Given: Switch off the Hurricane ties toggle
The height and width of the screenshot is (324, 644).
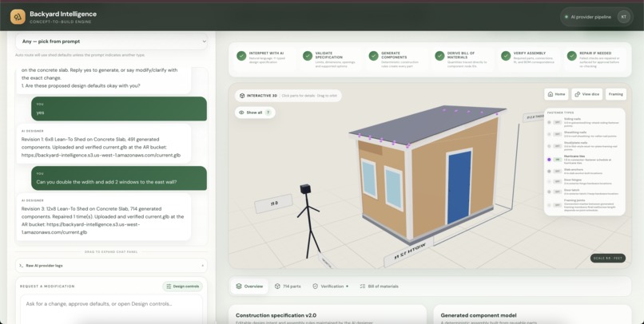Looking at the screenshot, I should pos(557,160).
